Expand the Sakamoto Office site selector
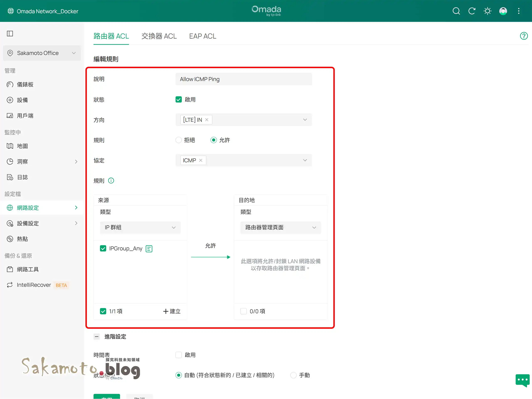The image size is (532, 399). click(42, 53)
